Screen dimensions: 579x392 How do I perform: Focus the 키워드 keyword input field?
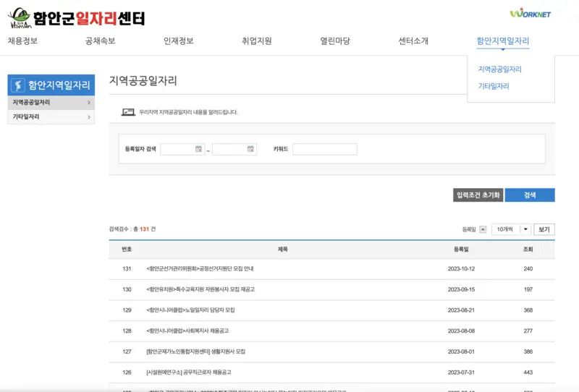tap(324, 149)
